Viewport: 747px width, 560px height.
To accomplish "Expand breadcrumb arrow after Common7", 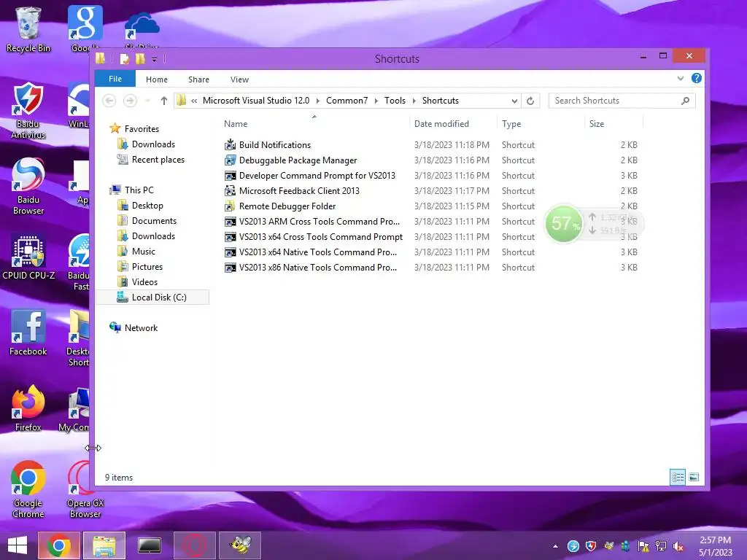I will coord(376,101).
